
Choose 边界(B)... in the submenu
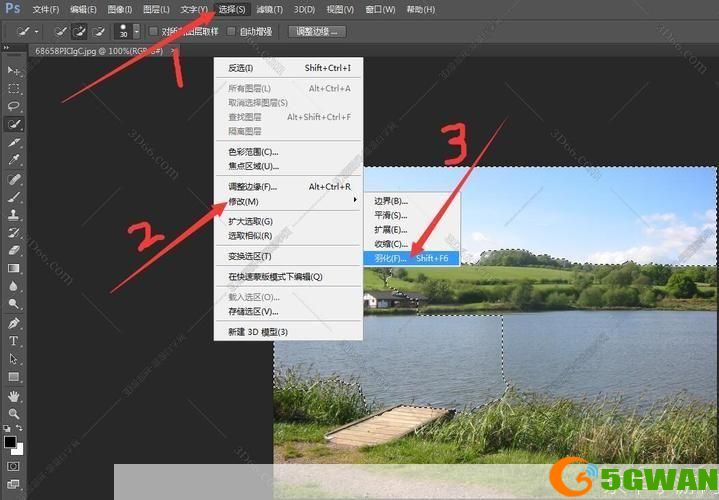412,200
